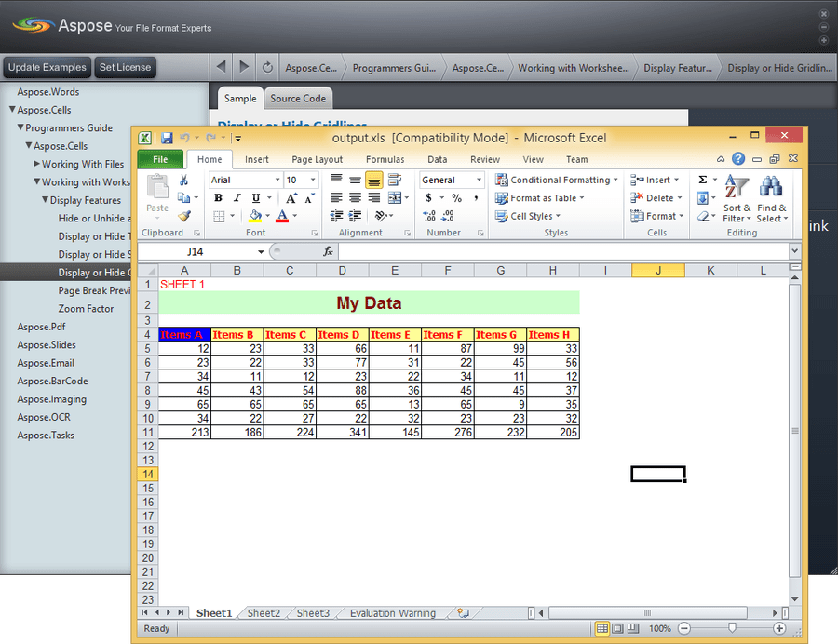Click the Page Layout view icon in status bar
The height and width of the screenshot is (644, 838).
[617, 628]
